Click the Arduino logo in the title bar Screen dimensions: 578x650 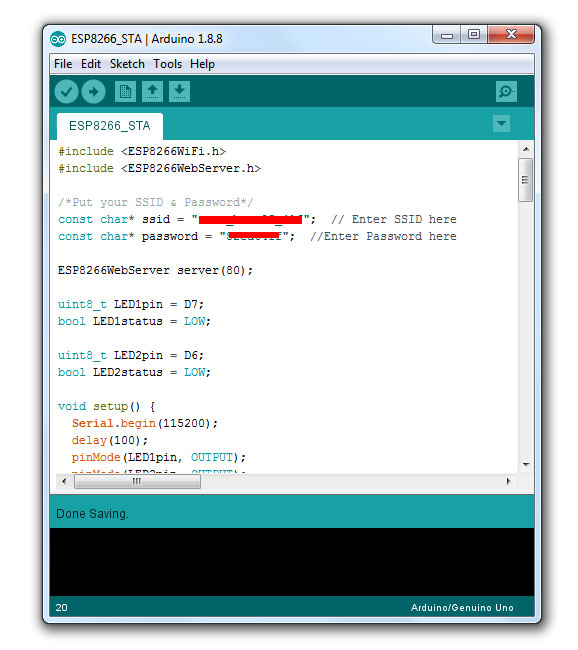[58, 39]
